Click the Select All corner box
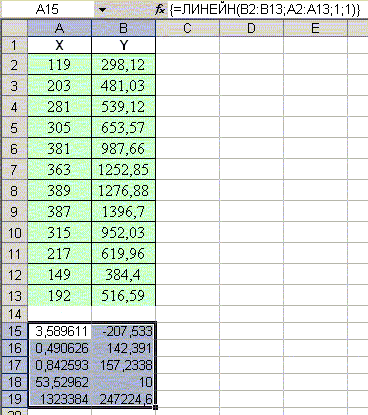The width and height of the screenshot is (368, 415). coord(14,28)
